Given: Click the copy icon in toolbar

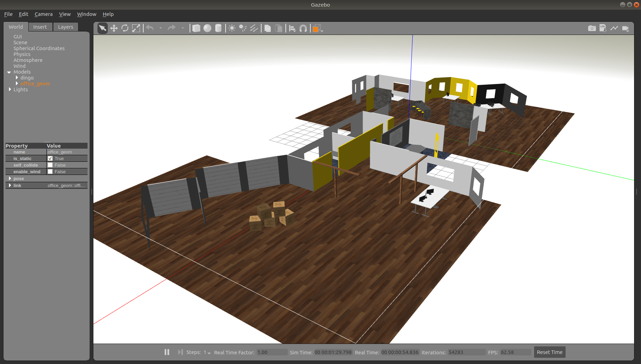Looking at the screenshot, I should (x=267, y=28).
